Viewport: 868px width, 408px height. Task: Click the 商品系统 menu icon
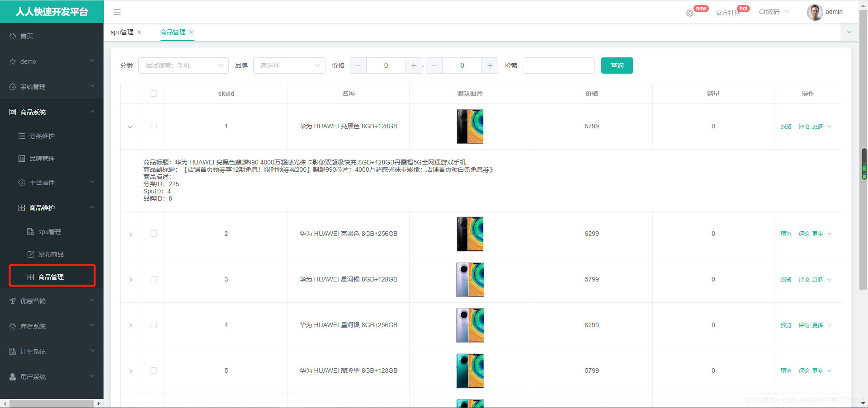13,112
